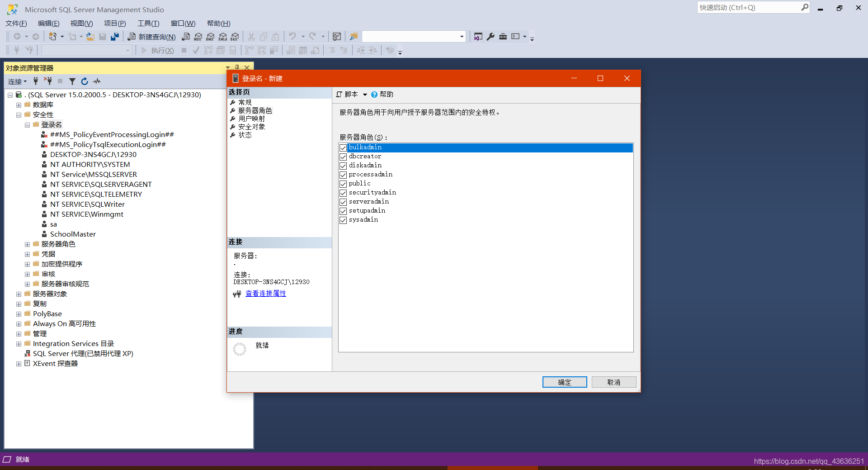Open the 帮助(H) menu

219,24
